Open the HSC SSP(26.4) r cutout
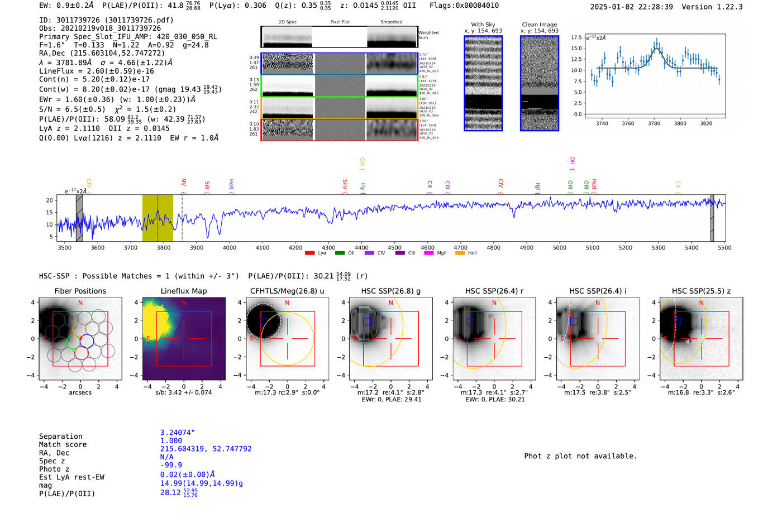The height and width of the screenshot is (532, 782). point(494,339)
